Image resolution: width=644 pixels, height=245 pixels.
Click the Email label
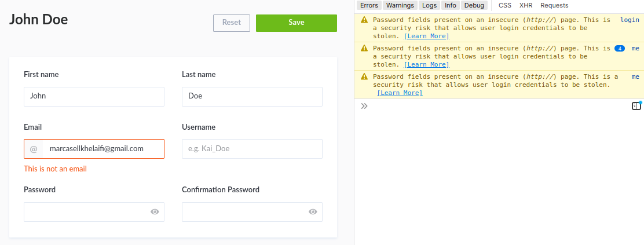33,127
